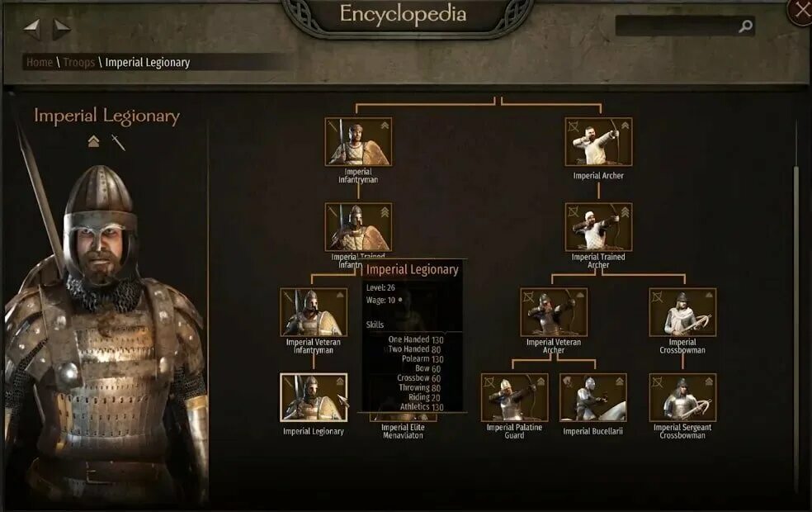Screen dimensions: 812x512
Task: Go to Troops in breadcrumb
Action: (x=78, y=62)
